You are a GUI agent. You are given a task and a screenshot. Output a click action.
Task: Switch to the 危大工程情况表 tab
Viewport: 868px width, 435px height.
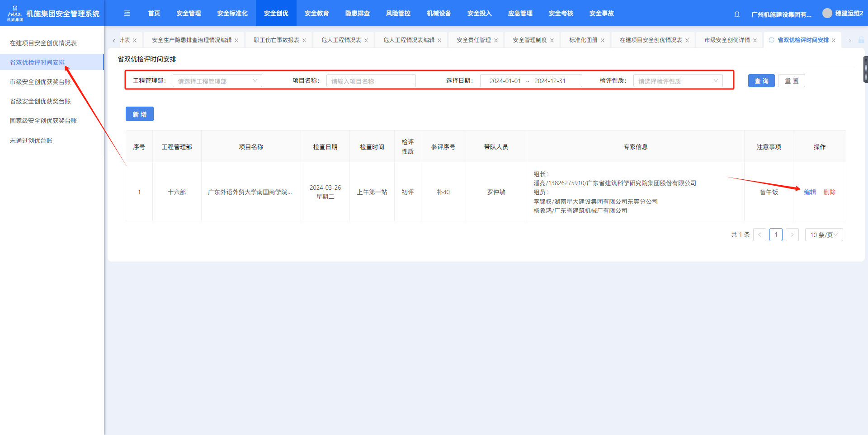click(341, 40)
